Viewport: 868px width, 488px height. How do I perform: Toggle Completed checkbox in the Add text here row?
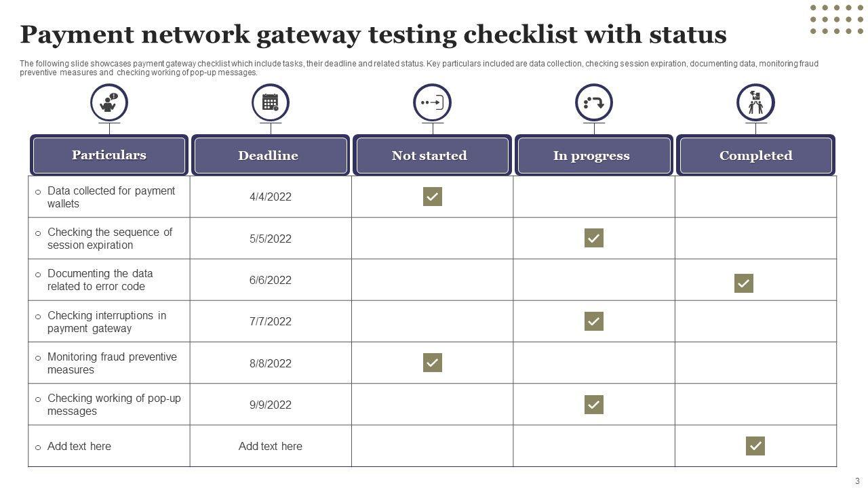(755, 446)
